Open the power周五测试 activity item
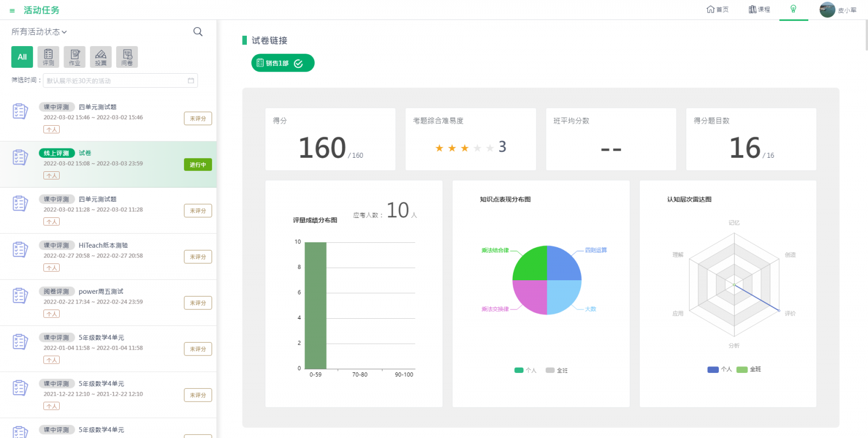The image size is (868, 438). pyautogui.click(x=101, y=292)
